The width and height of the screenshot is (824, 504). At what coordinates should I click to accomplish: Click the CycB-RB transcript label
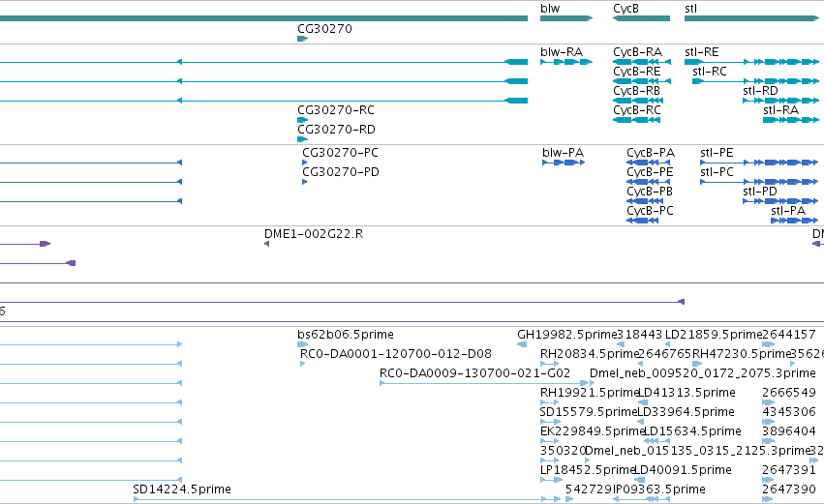636,91
